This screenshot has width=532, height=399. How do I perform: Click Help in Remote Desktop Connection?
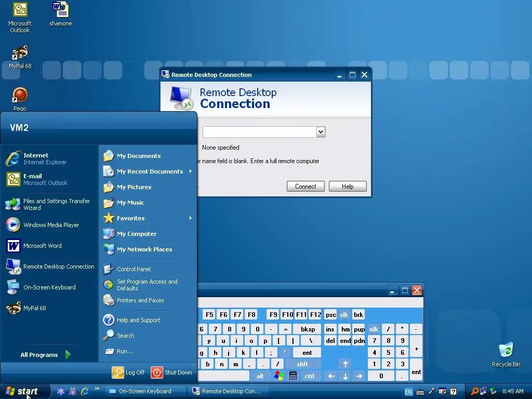[x=348, y=187]
